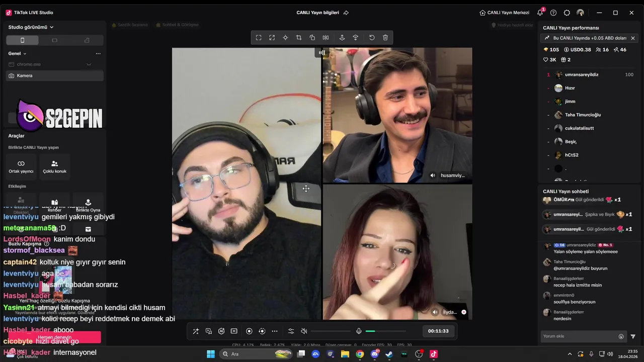
Task: Open File Explorer from the taskbar
Action: [x=345, y=354]
